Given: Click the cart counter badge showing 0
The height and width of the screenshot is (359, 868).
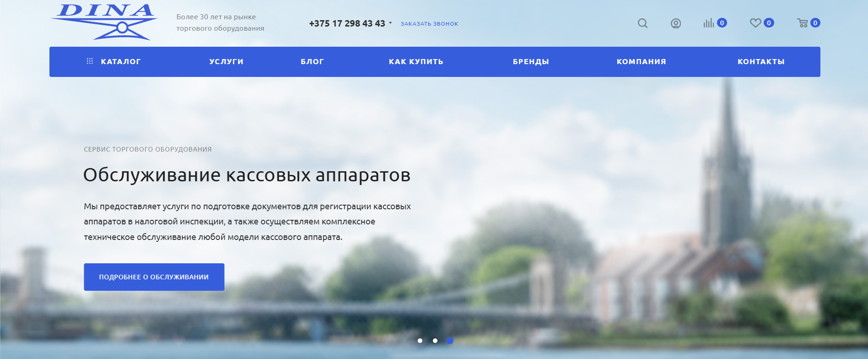Looking at the screenshot, I should [815, 23].
